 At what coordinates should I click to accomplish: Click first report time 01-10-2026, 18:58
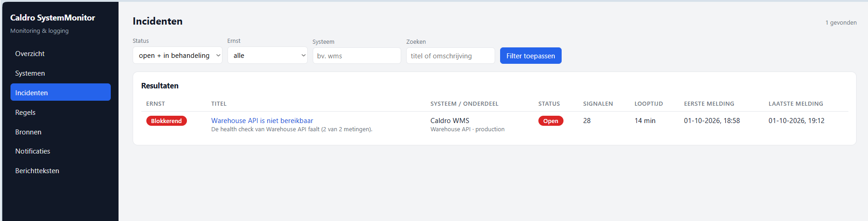[712, 121]
